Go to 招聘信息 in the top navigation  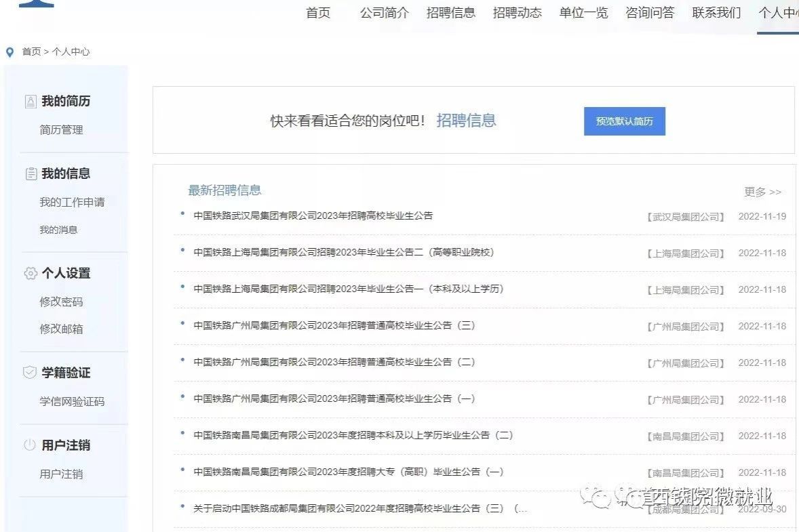click(x=451, y=13)
